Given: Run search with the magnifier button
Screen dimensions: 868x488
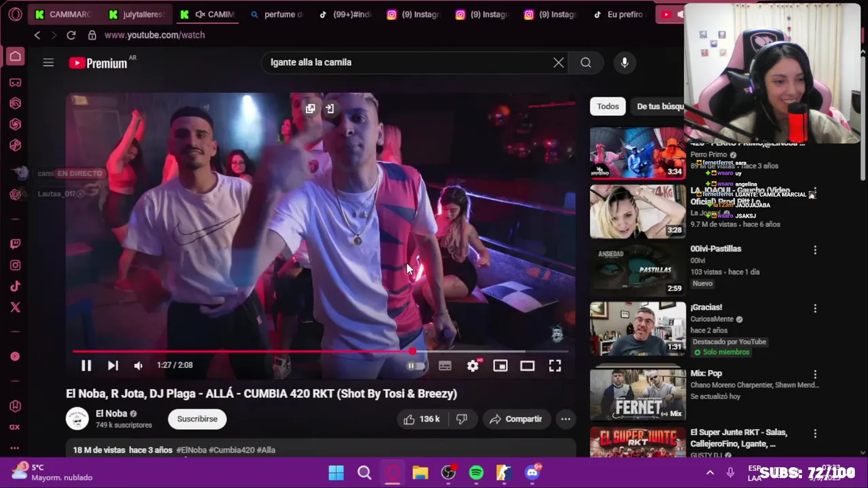Looking at the screenshot, I should point(586,62).
